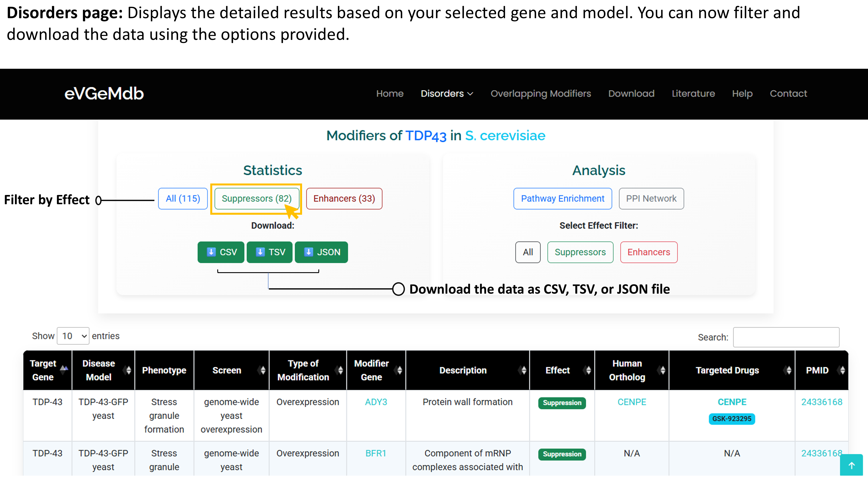Filter statistics to Suppressors (82)

[x=256, y=198]
